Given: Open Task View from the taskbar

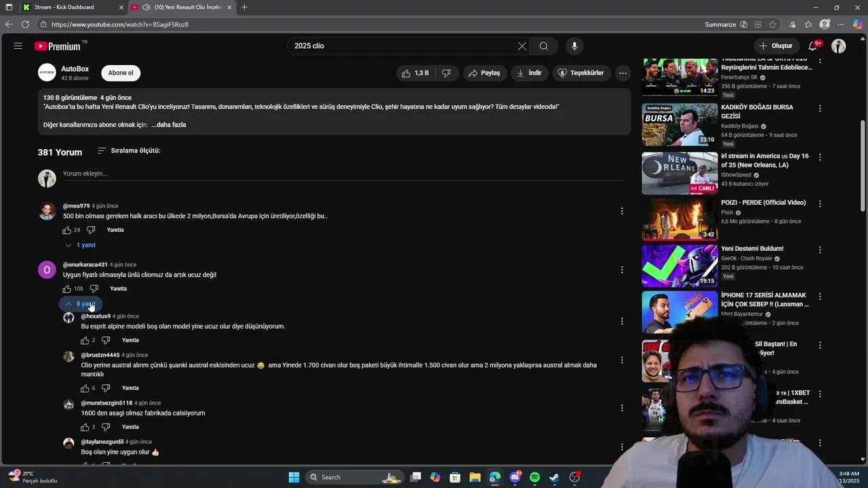Looking at the screenshot, I should (x=416, y=477).
